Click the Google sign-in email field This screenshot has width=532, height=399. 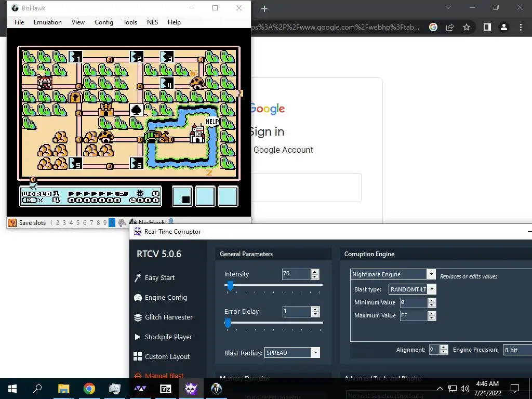coord(306,188)
